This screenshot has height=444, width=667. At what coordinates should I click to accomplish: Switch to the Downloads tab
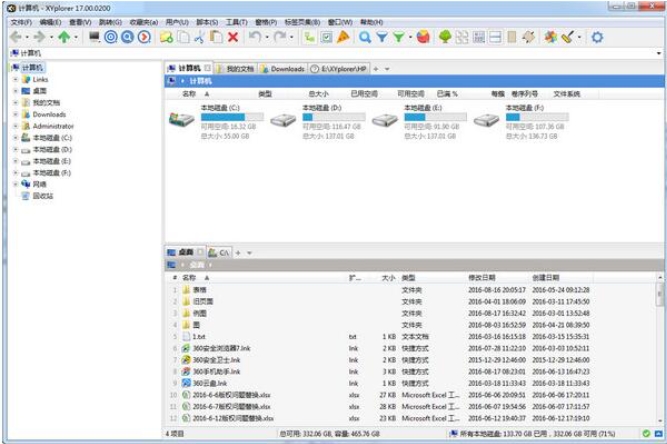pos(283,69)
